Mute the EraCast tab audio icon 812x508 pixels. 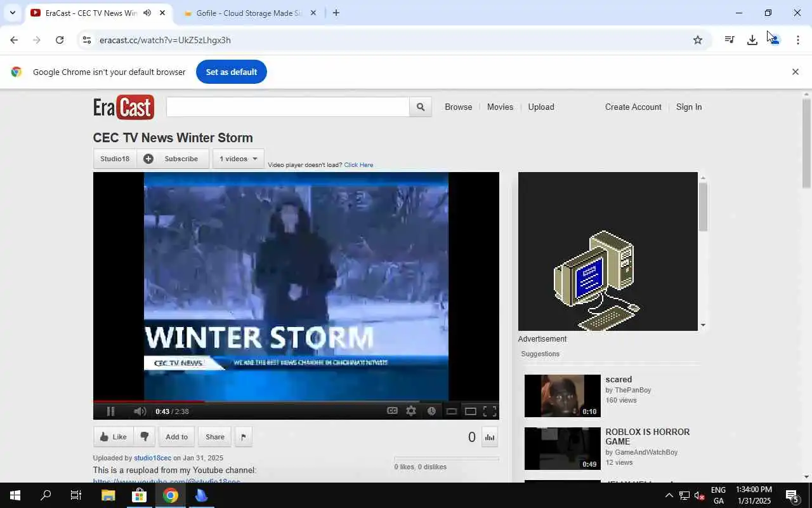click(147, 13)
